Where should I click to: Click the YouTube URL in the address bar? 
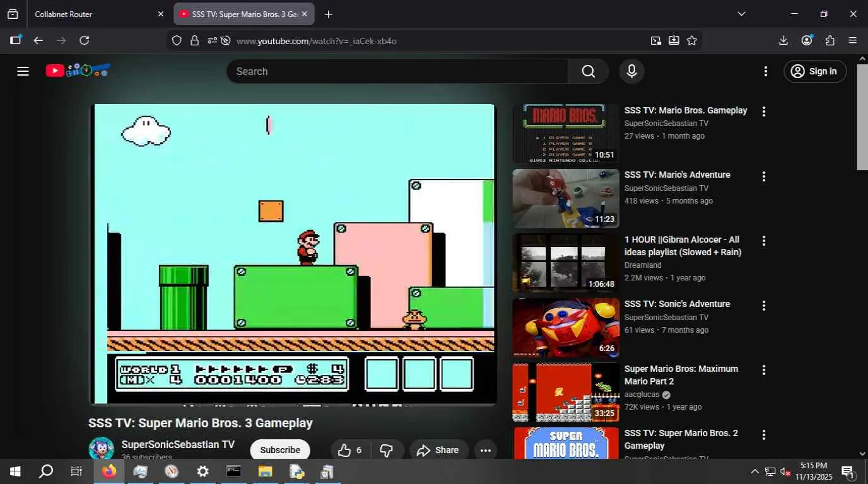coord(317,41)
